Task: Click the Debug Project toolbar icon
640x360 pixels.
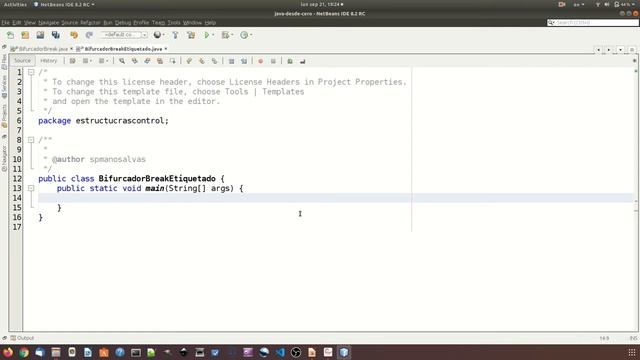Action: click(225, 35)
